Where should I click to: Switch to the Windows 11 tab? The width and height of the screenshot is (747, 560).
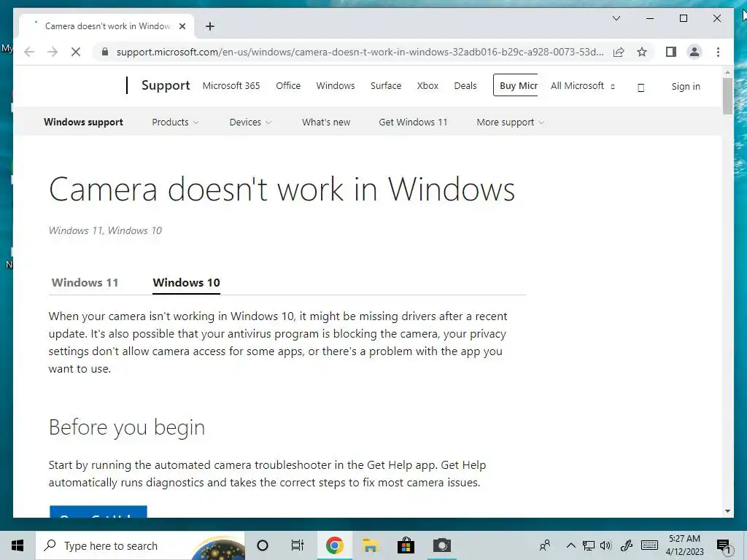pyautogui.click(x=85, y=282)
